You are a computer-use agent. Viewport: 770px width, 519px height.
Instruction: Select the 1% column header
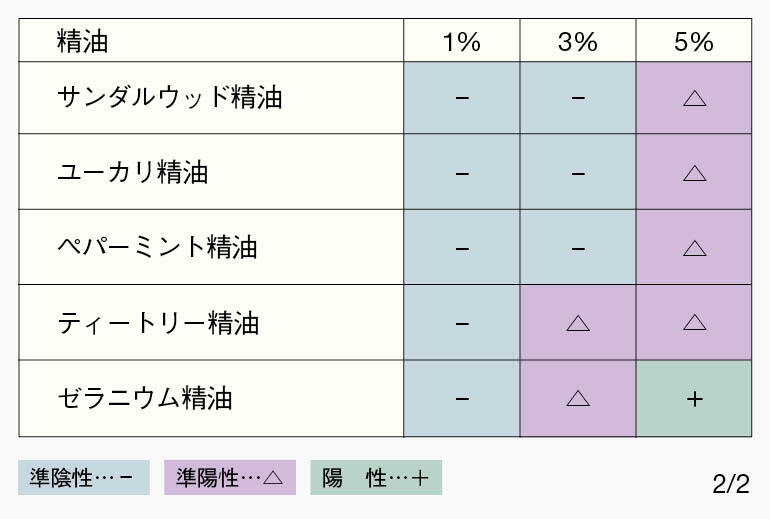[462, 41]
